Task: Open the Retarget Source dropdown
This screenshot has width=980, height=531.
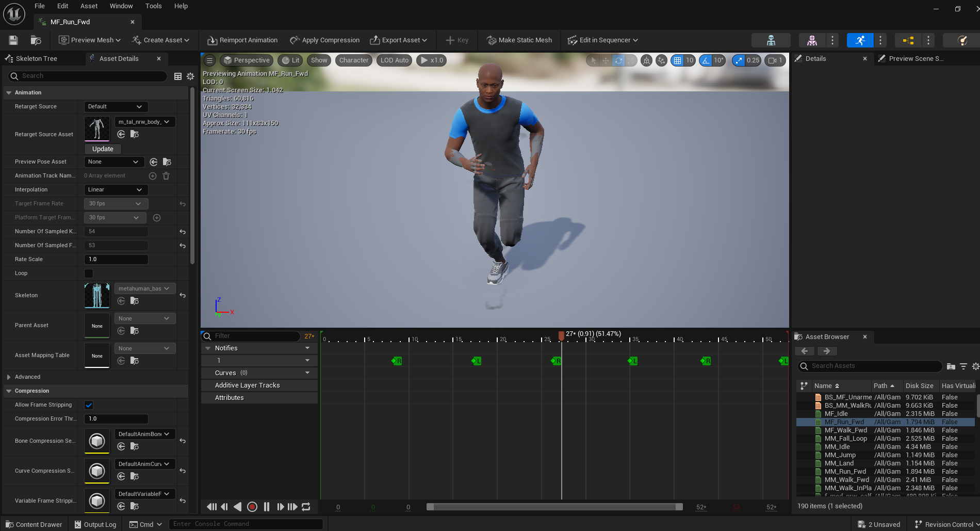Action: [x=116, y=107]
